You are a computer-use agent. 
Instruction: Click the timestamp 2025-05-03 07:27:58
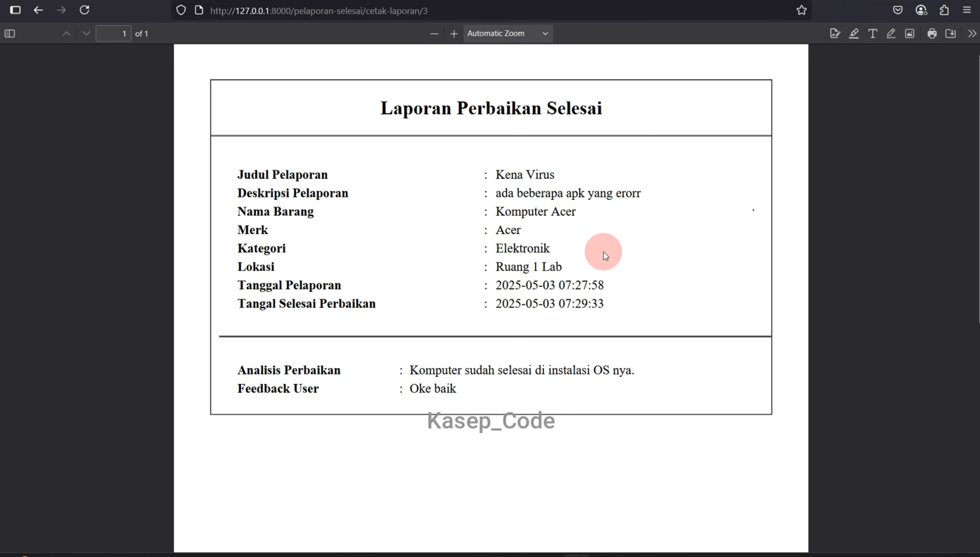549,285
